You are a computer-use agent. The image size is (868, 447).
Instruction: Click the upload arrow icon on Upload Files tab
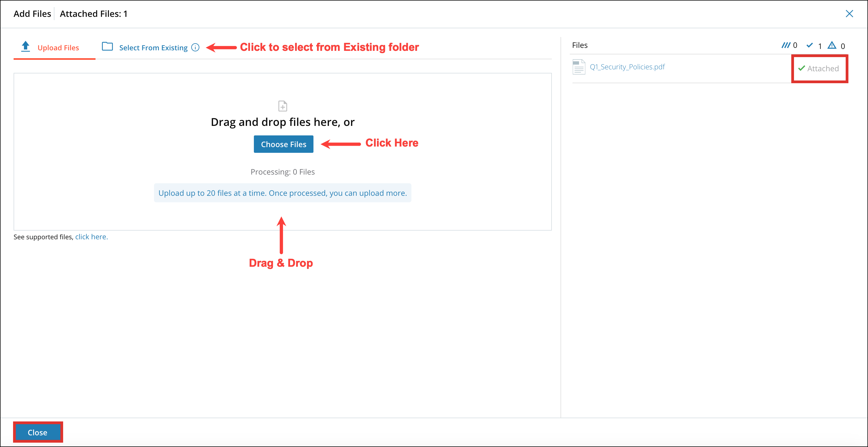26,46
